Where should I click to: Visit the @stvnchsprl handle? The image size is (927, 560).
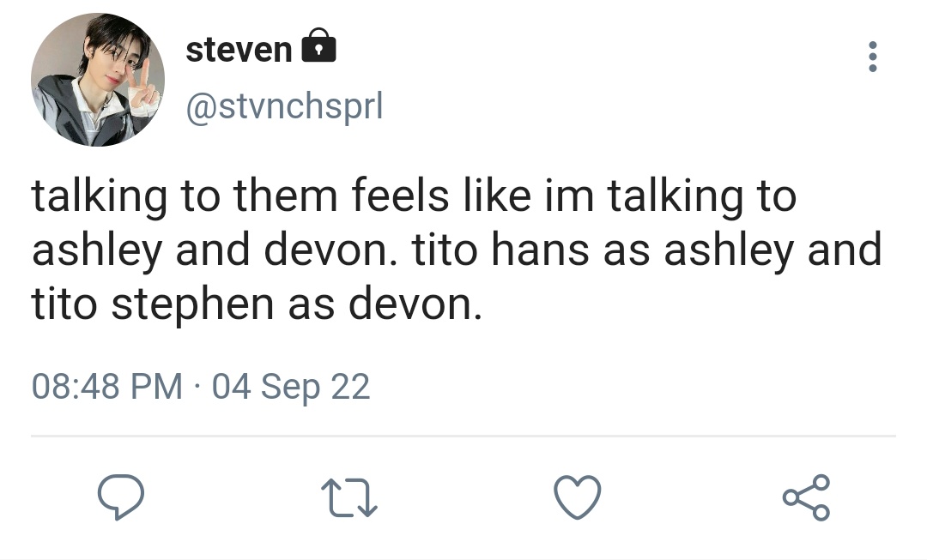[x=285, y=106]
